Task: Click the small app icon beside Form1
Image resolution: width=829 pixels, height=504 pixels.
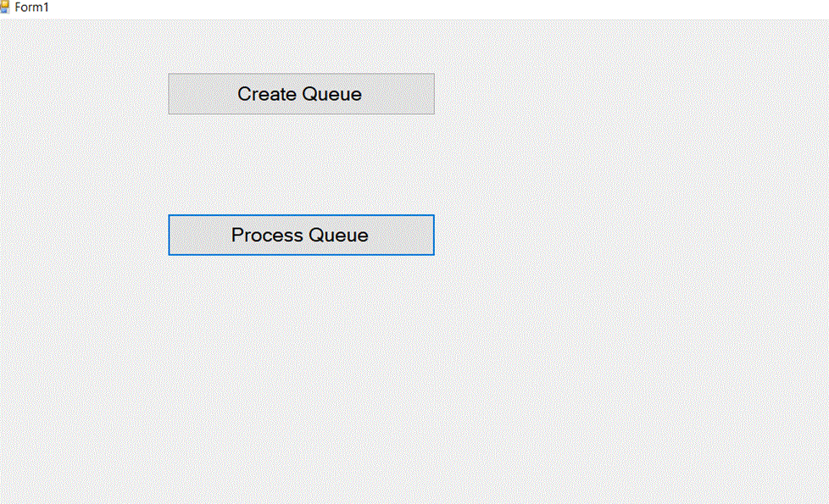Action: (4, 7)
